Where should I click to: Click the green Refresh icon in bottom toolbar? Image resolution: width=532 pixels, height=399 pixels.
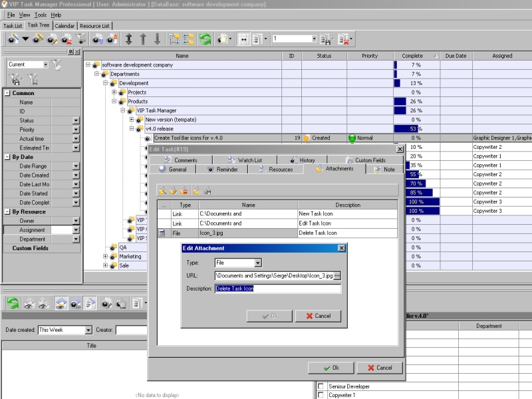coord(13,303)
